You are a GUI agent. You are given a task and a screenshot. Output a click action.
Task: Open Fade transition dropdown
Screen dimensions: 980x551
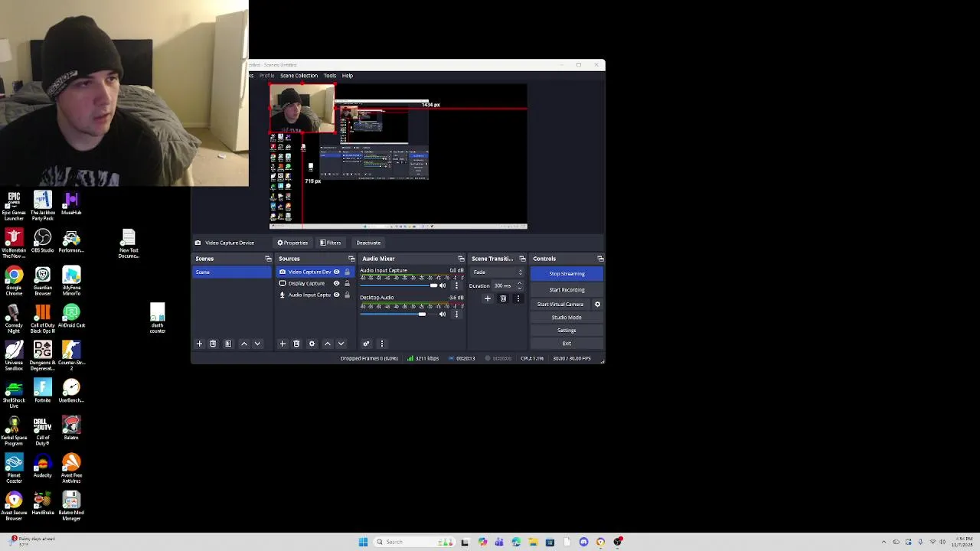(x=498, y=272)
